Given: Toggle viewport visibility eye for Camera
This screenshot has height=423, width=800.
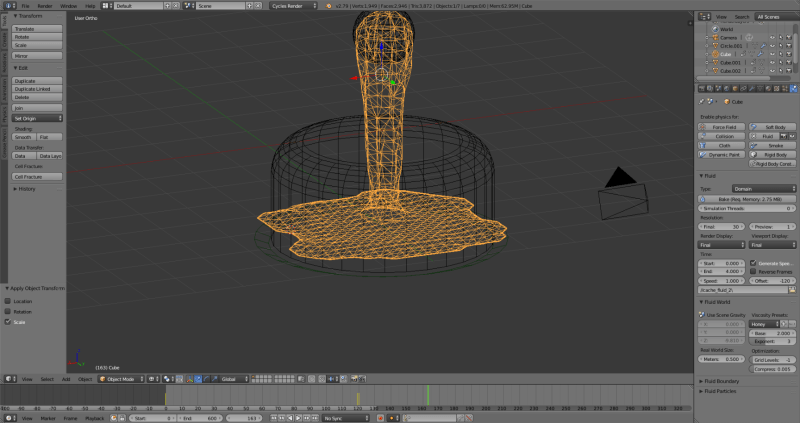Looking at the screenshot, I should tap(772, 38).
